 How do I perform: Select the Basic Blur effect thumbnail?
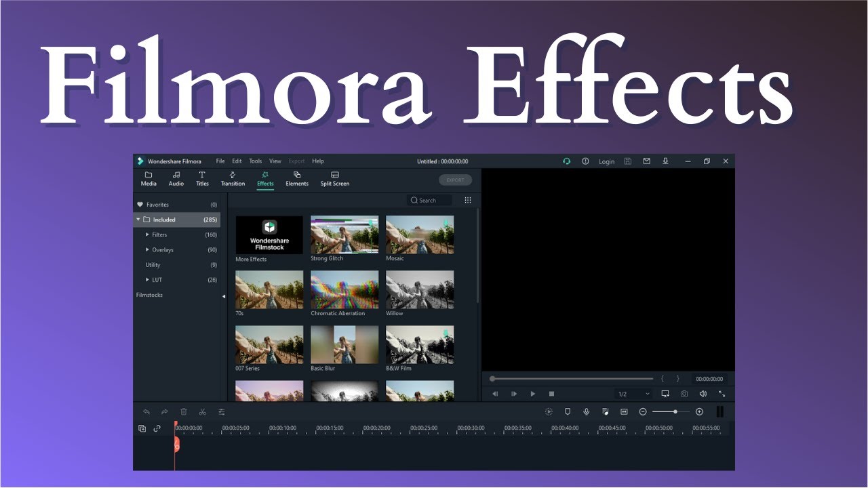(344, 345)
